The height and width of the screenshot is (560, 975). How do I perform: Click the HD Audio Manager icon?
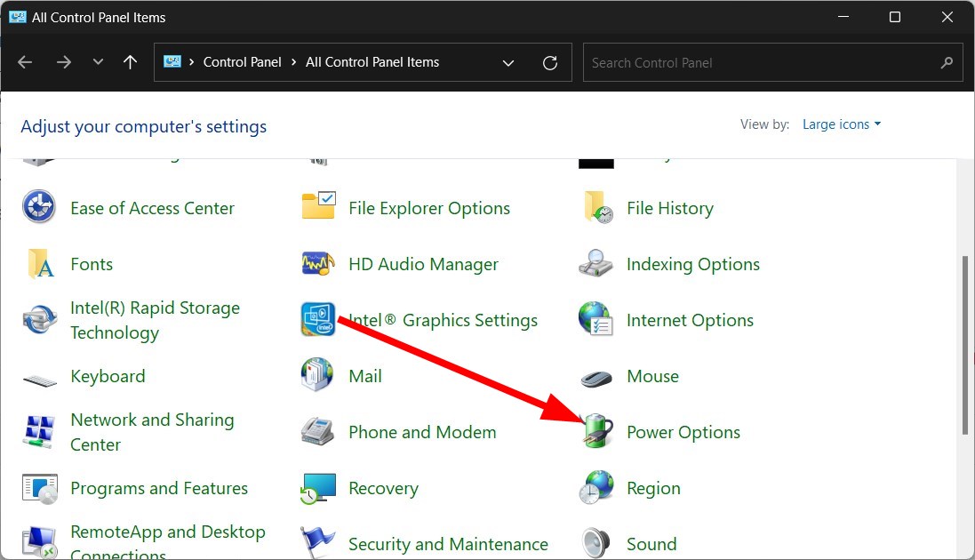click(x=318, y=264)
